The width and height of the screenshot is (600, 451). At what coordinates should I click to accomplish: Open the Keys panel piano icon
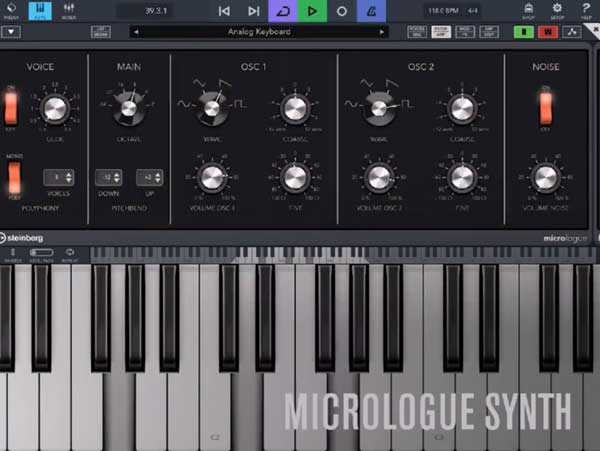40,10
